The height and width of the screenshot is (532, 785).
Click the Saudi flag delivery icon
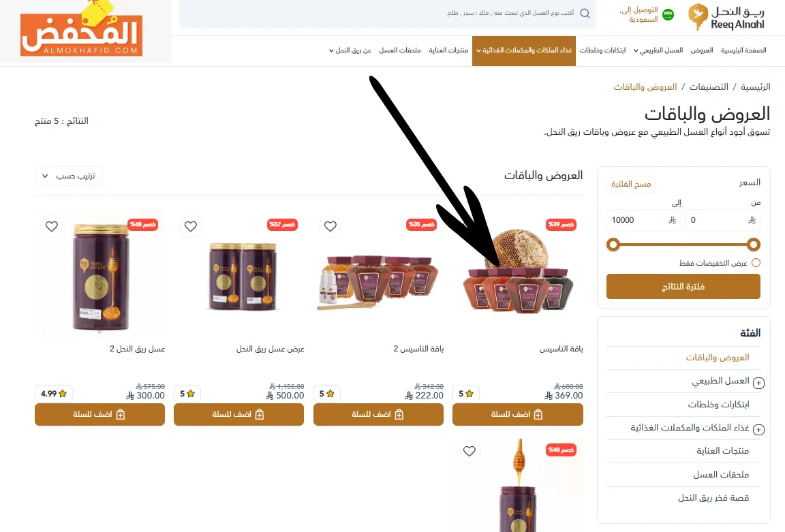pos(668,15)
